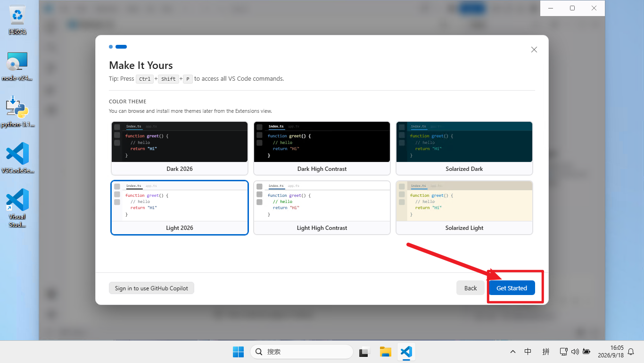Maximize the VS Code window
Viewport: 644px width, 363px height.
(572, 8)
